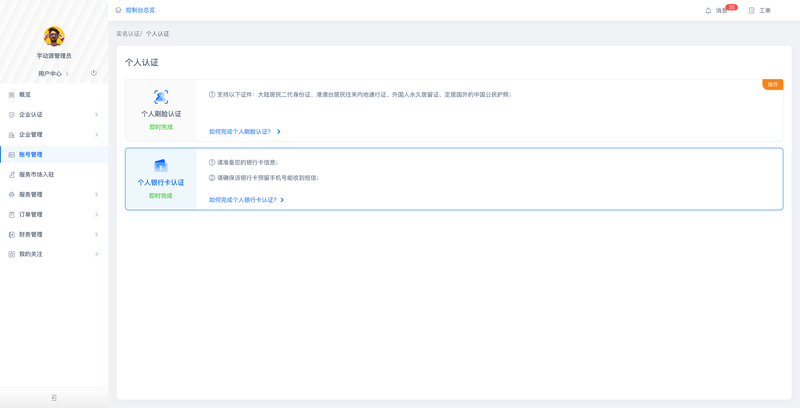The height and width of the screenshot is (408, 800).
Task: Click the 工单 ticket icon
Action: coord(752,10)
